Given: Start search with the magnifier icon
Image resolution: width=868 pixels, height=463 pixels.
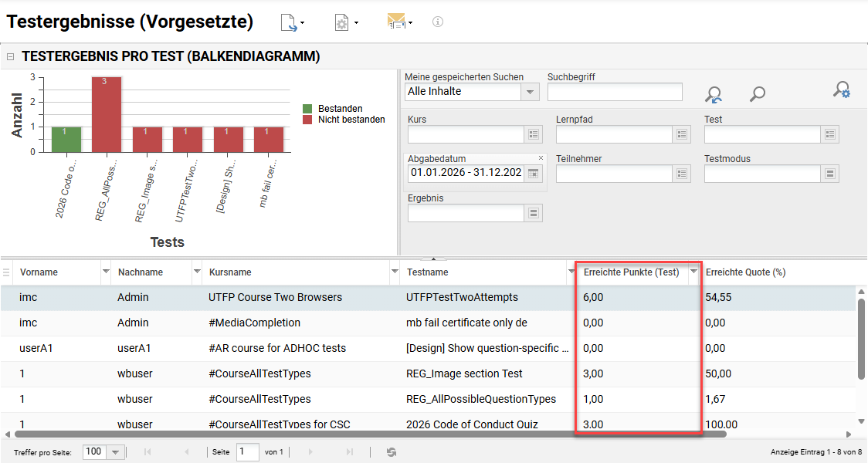Looking at the screenshot, I should pyautogui.click(x=758, y=94).
